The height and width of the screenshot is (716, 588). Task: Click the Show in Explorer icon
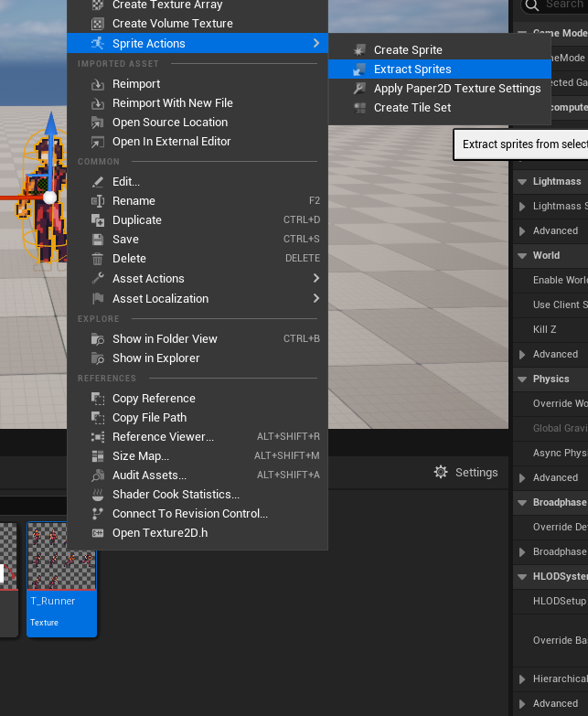tap(98, 358)
